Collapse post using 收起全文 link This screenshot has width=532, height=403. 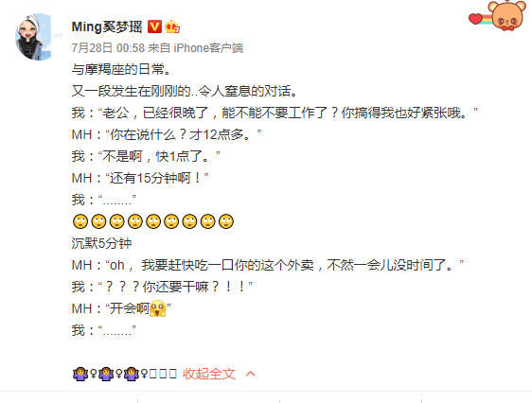[x=209, y=374]
